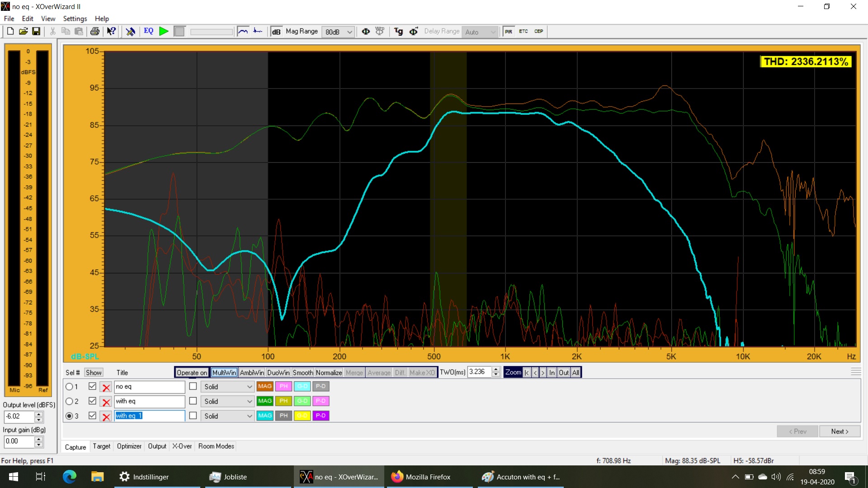Select the impulse response view icon
This screenshot has height=488, width=868.
pos(258,31)
